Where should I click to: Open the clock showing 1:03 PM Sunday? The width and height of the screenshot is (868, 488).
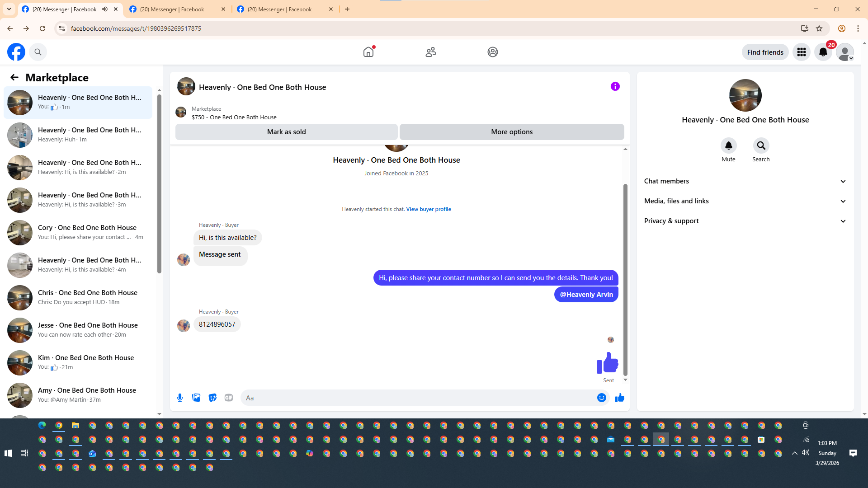click(x=827, y=453)
